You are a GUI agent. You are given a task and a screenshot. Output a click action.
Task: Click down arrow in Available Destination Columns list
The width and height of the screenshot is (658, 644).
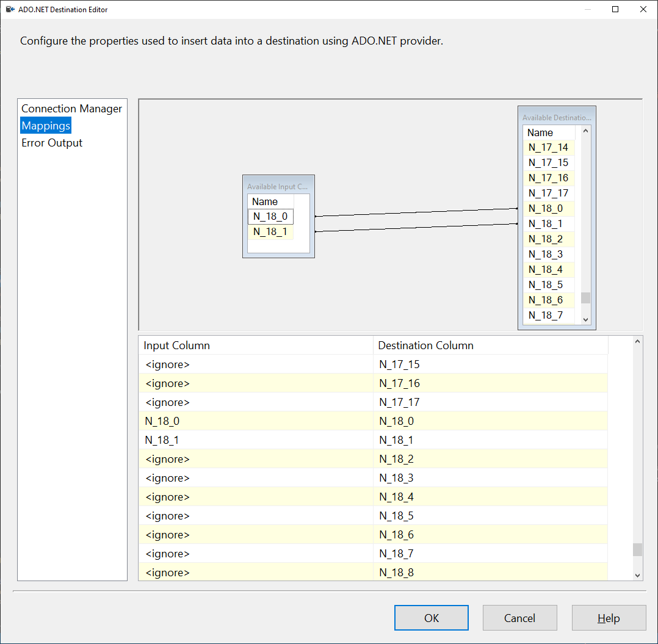pos(586,320)
